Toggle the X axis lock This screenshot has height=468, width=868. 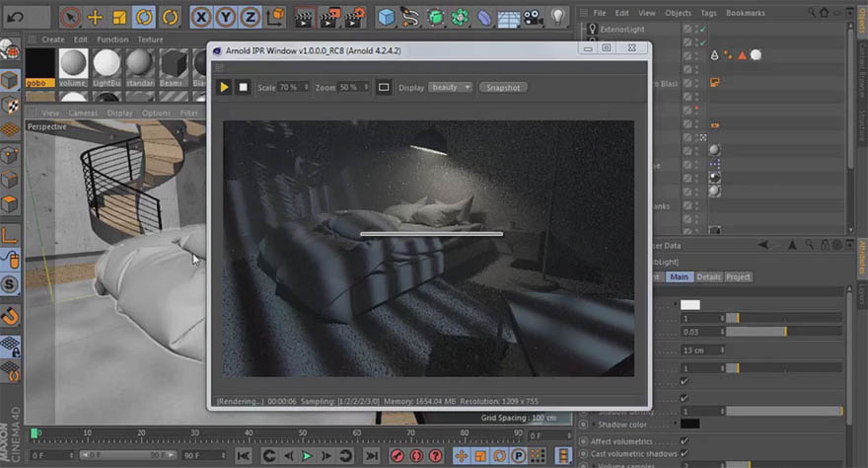click(201, 18)
